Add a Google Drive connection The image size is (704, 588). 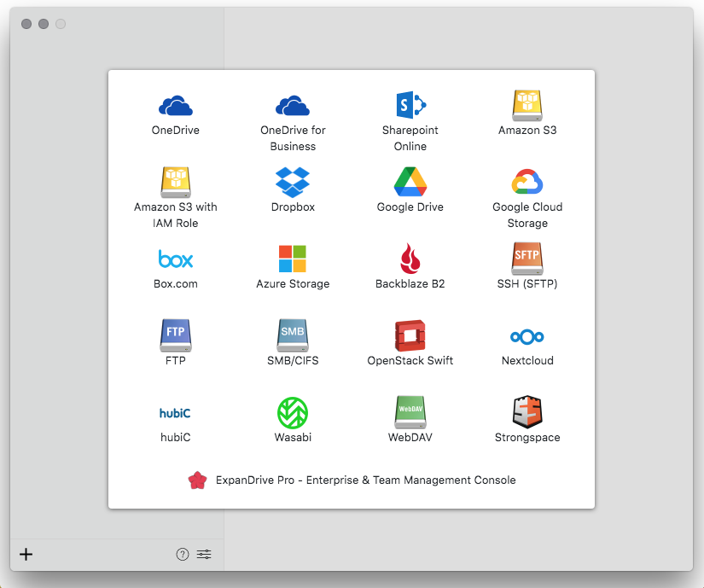click(410, 183)
